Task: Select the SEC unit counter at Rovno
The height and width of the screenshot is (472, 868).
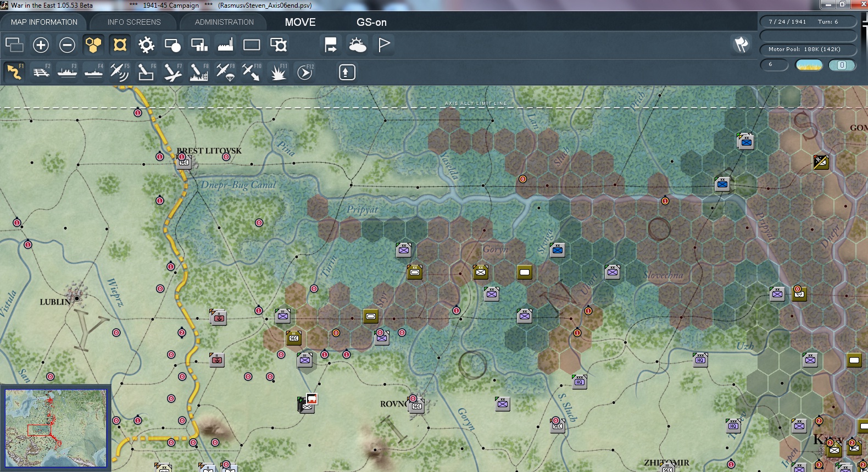Action: pyautogui.click(x=417, y=406)
